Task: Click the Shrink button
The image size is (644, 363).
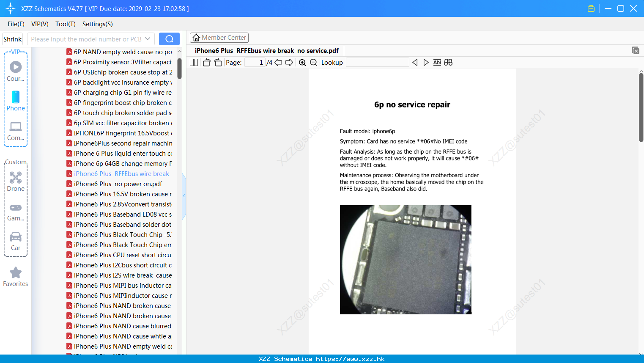Action: pyautogui.click(x=13, y=39)
